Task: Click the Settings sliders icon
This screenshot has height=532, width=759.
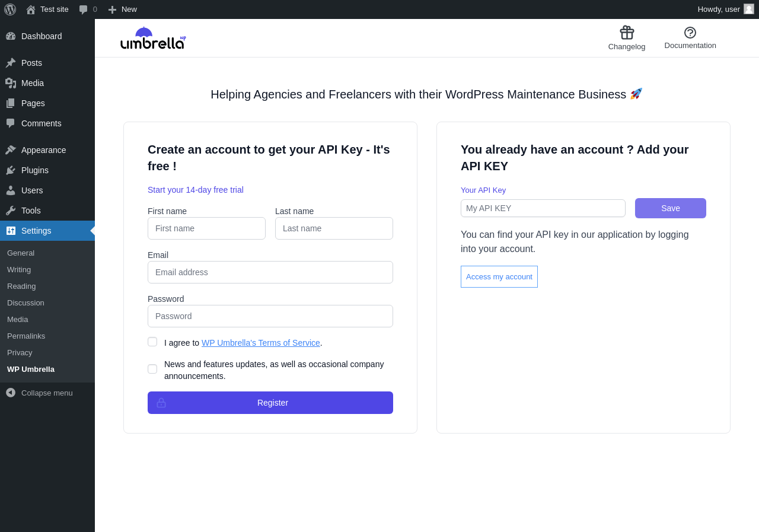Action: coord(11,231)
